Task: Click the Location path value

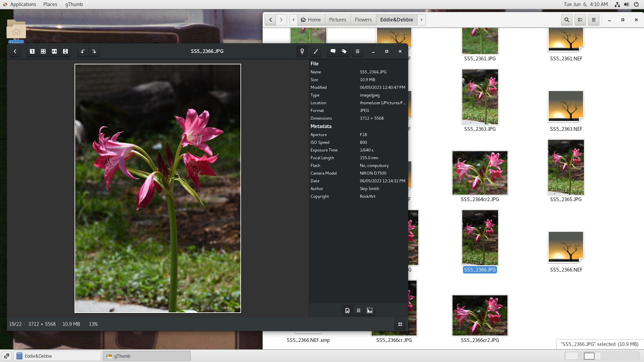Action: (x=383, y=103)
